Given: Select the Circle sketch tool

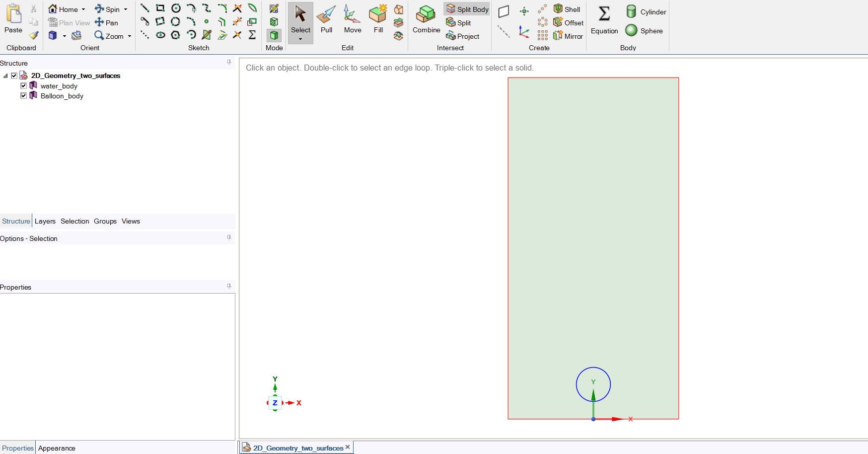Looking at the screenshot, I should (176, 8).
